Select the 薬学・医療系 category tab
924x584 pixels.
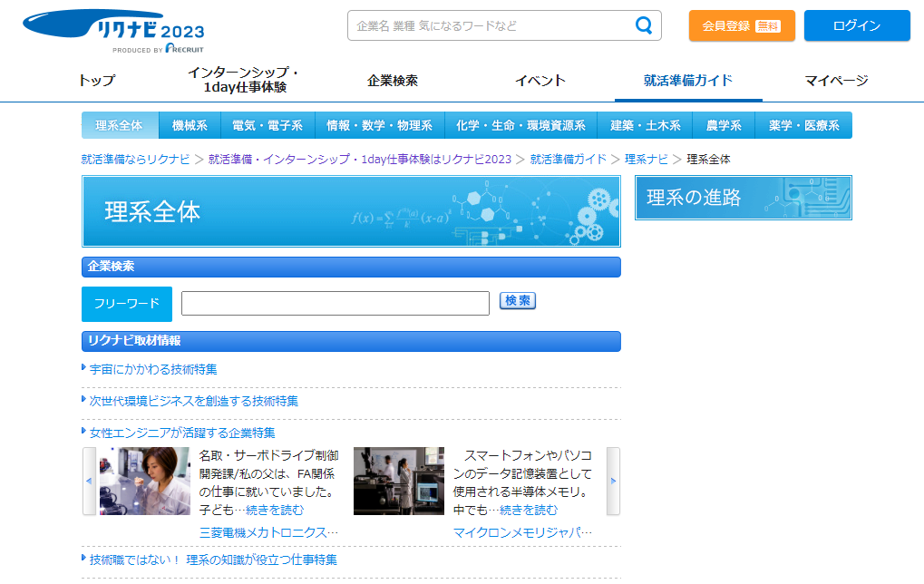(x=803, y=125)
